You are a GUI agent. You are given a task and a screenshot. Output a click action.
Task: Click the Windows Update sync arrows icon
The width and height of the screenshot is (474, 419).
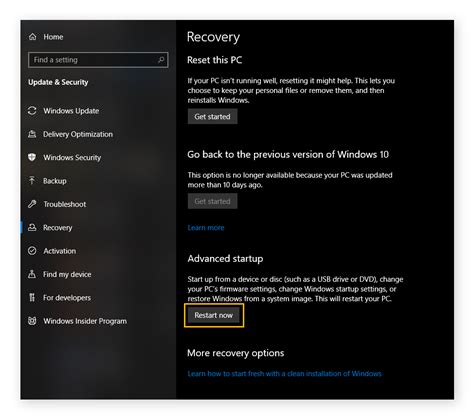click(x=32, y=111)
